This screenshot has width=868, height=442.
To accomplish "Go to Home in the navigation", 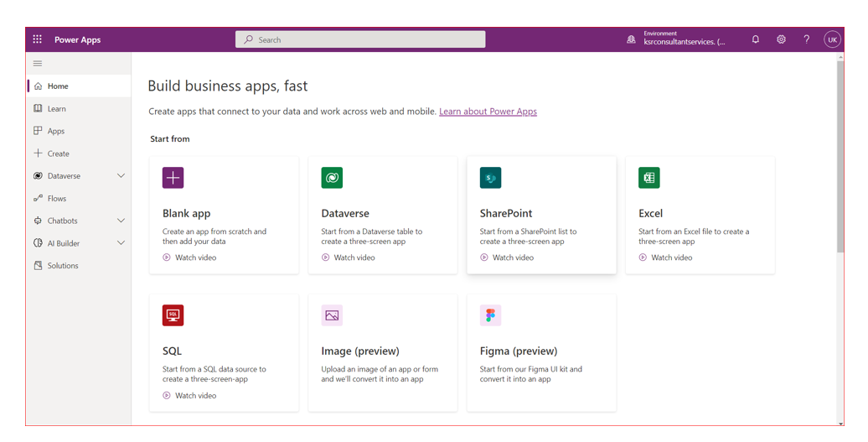I will tap(79, 86).
